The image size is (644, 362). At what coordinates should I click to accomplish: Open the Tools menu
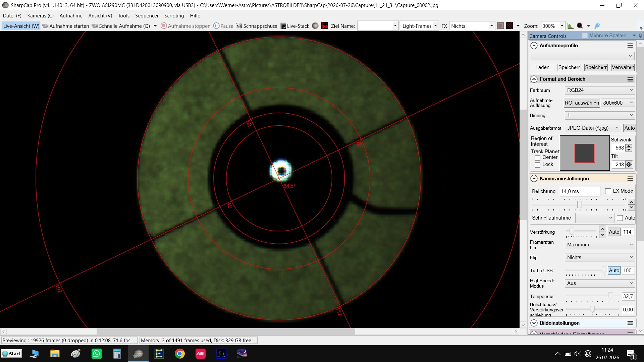point(123,16)
